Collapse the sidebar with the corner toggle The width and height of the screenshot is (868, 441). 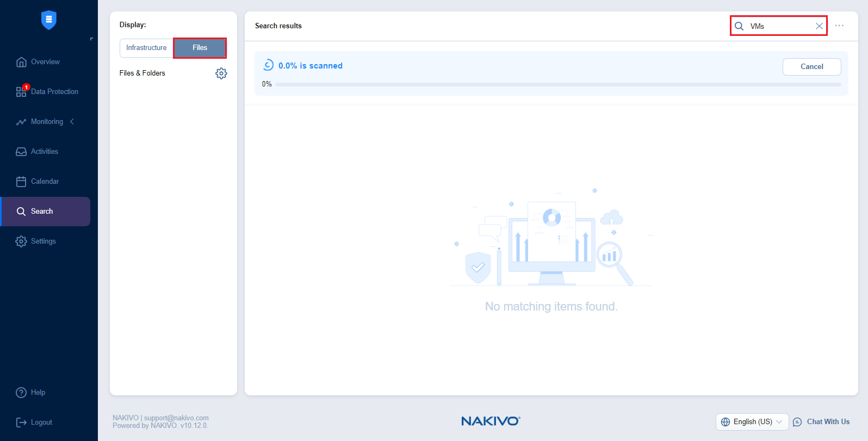(x=91, y=39)
